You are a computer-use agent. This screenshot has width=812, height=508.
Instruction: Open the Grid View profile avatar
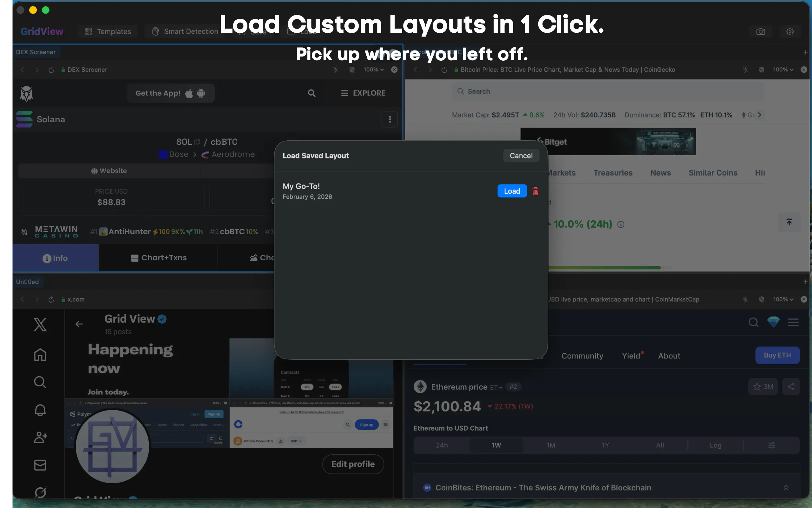(112, 446)
